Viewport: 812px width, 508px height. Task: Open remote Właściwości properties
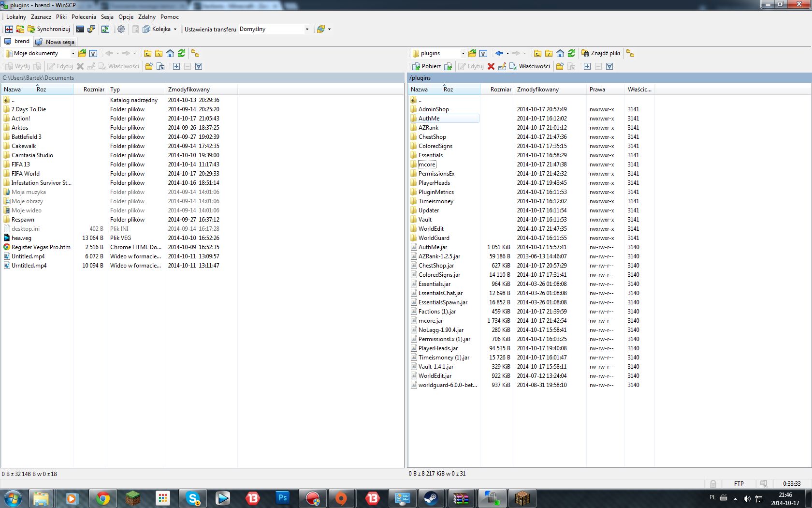point(530,66)
